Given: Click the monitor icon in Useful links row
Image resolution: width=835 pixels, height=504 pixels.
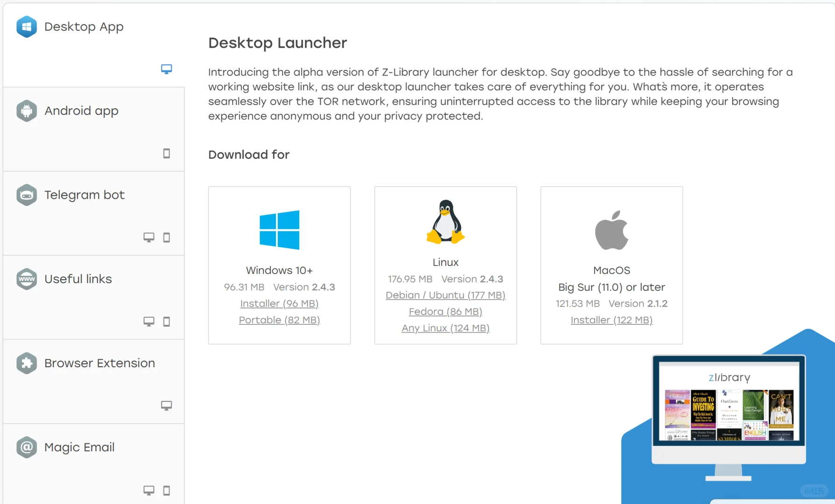Looking at the screenshot, I should tap(149, 321).
